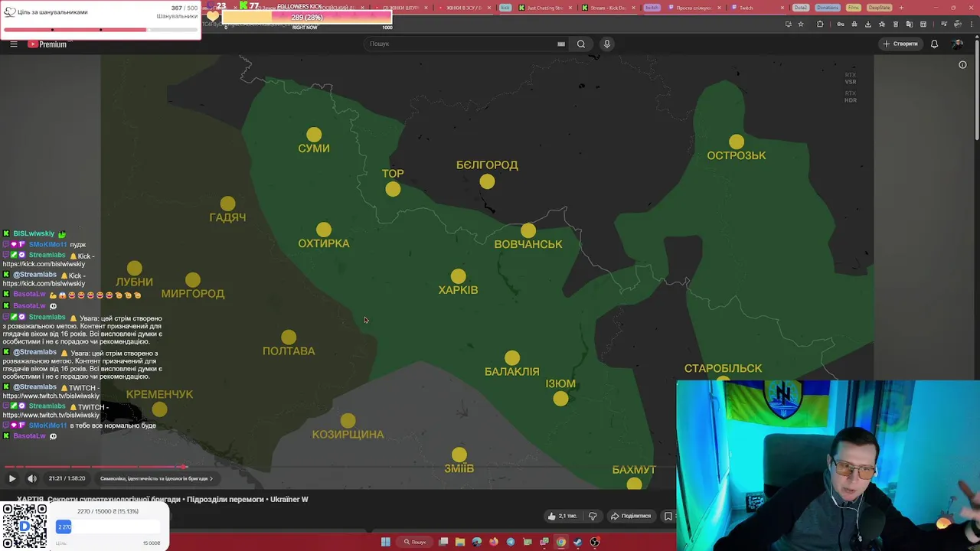Start voice search with microphone

tap(607, 44)
